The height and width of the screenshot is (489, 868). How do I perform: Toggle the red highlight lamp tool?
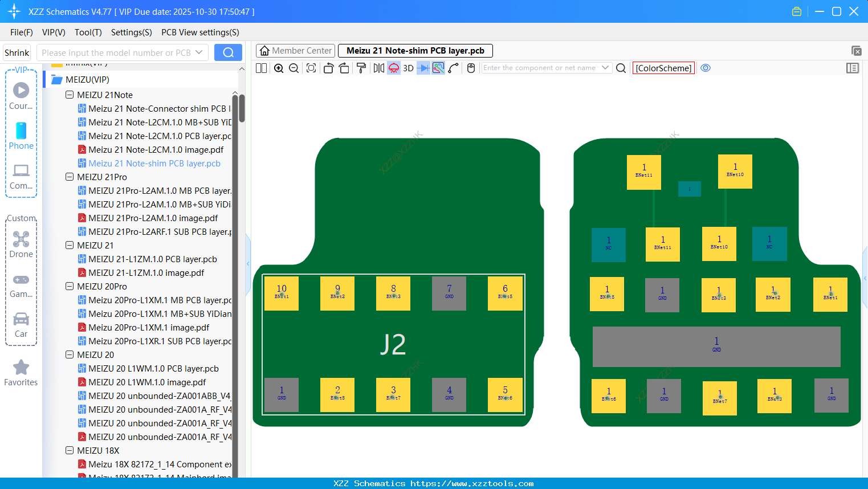(394, 68)
